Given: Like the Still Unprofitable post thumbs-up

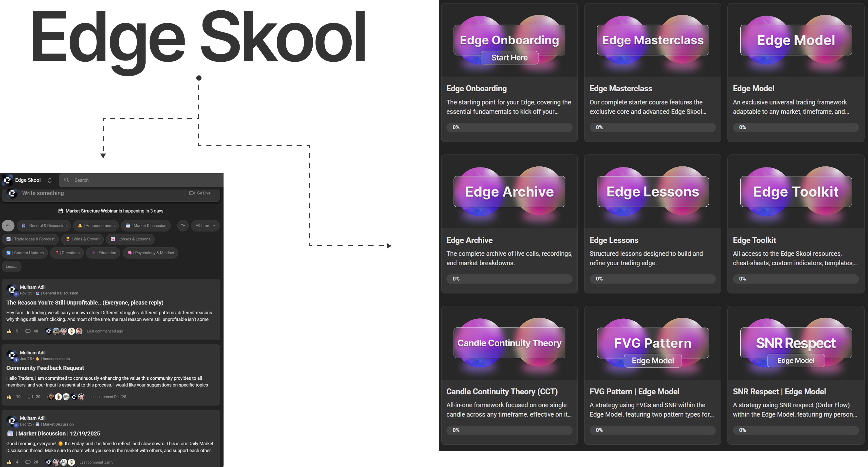Looking at the screenshot, I should [x=9, y=331].
